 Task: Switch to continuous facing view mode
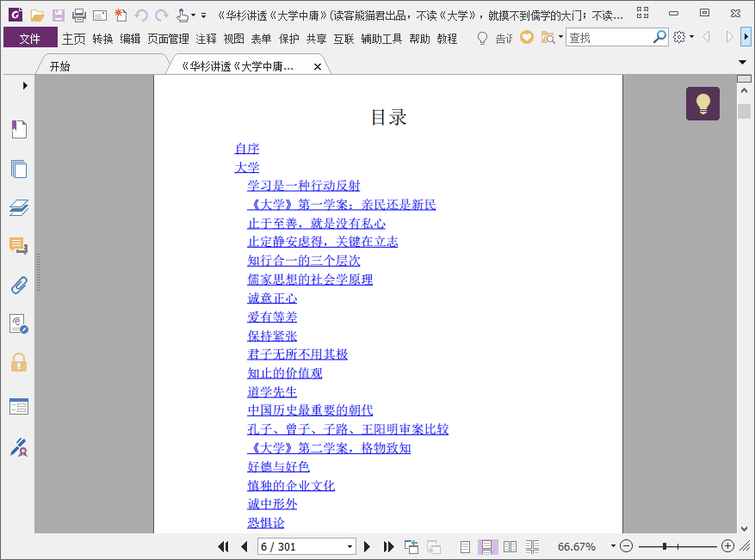pos(532,546)
